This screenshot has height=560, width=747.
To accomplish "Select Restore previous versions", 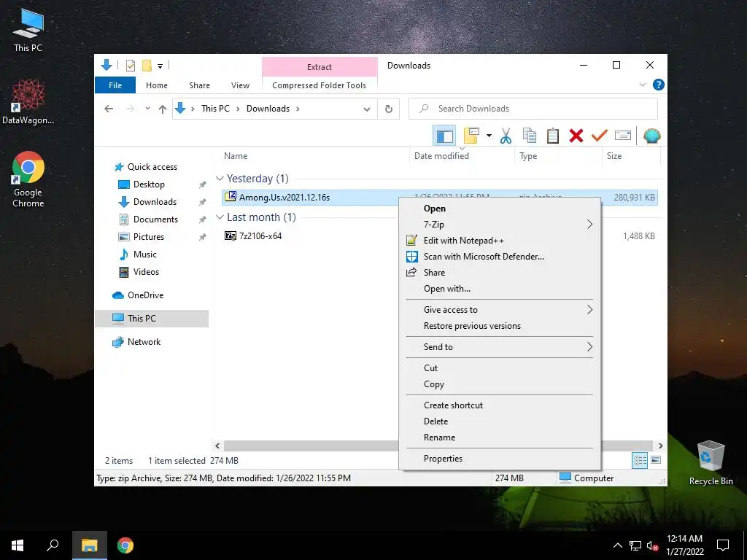I will pos(499,326).
